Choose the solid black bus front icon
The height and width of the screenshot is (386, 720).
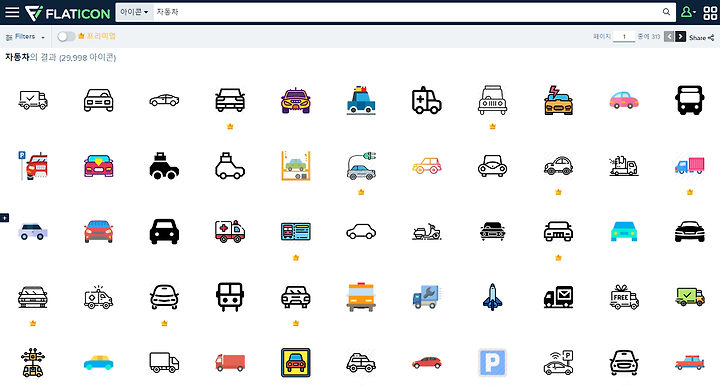point(690,100)
